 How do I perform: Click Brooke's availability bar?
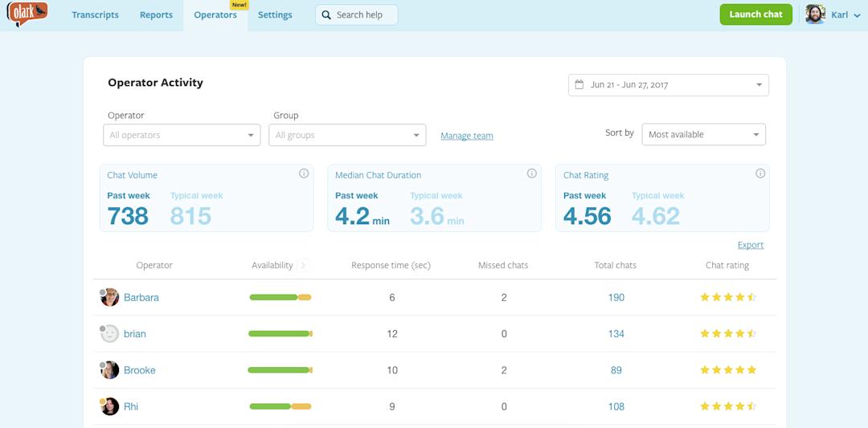point(280,370)
